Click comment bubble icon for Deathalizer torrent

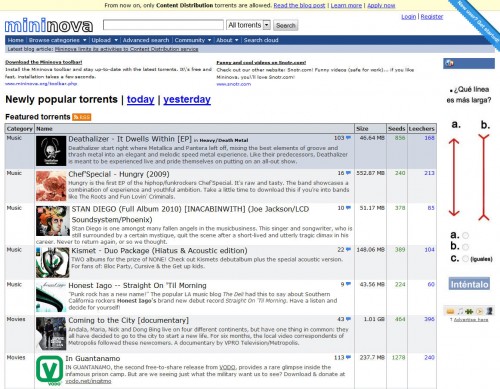[348, 138]
